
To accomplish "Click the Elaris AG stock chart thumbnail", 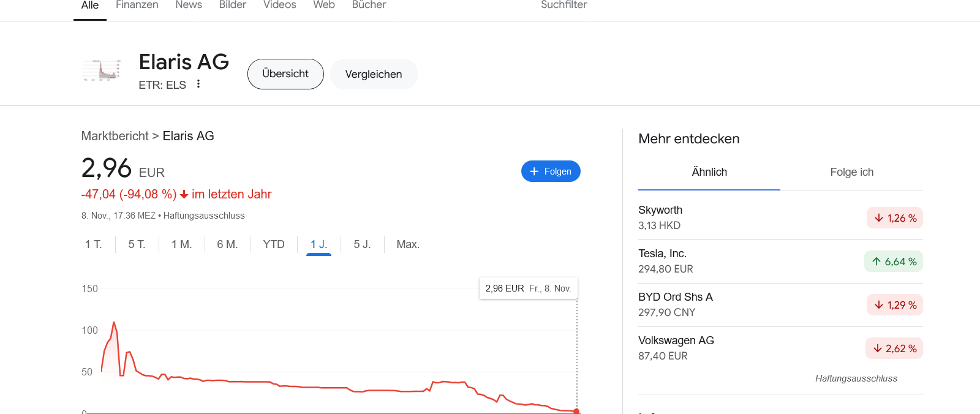I will (102, 70).
